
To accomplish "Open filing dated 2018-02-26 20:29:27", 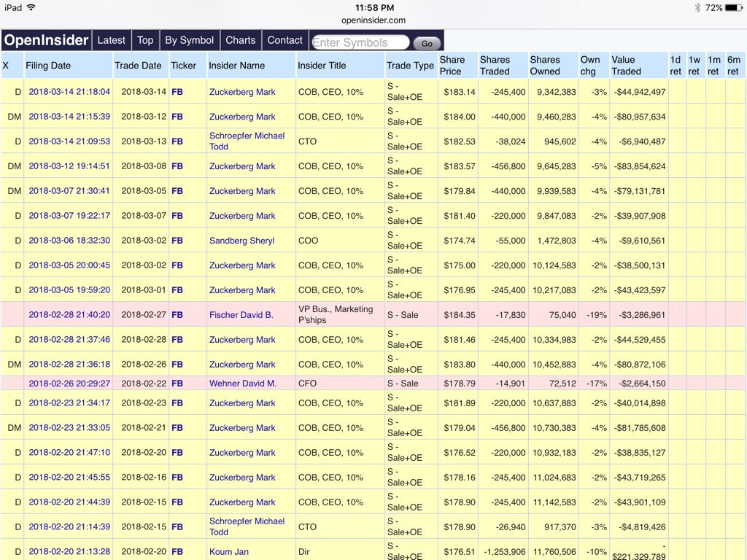I will point(69,384).
